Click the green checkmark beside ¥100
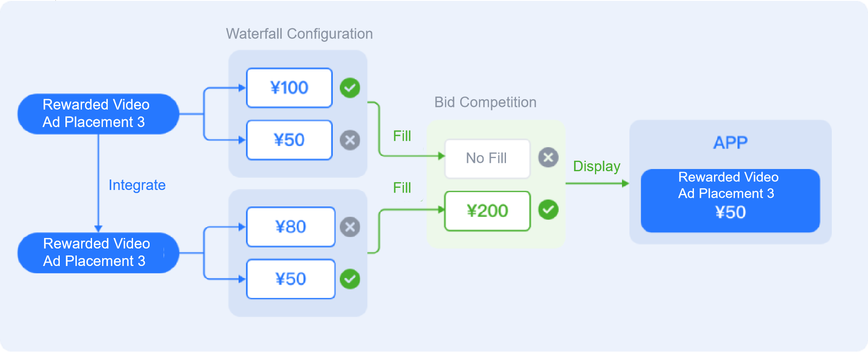The width and height of the screenshot is (868, 352). click(350, 88)
